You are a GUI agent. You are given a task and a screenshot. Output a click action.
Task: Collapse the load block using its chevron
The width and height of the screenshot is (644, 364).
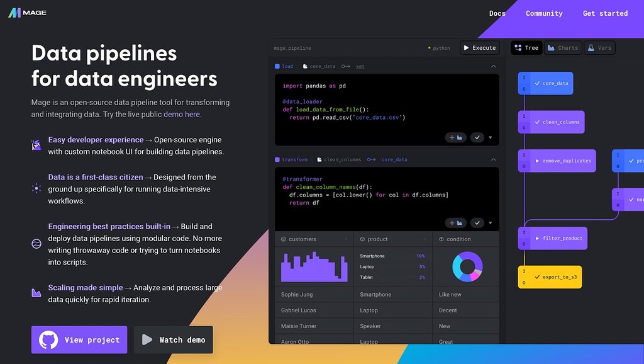[x=493, y=66]
